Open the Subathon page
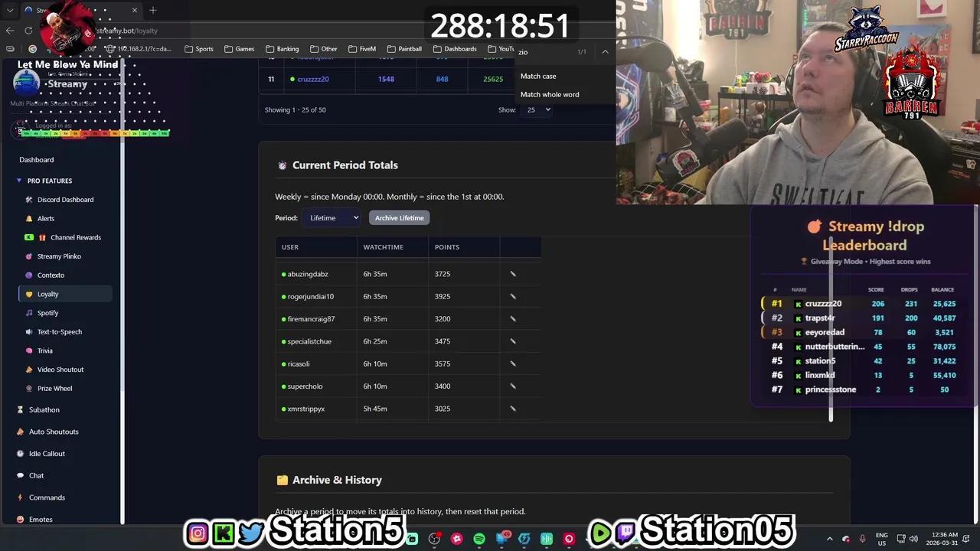 44,410
